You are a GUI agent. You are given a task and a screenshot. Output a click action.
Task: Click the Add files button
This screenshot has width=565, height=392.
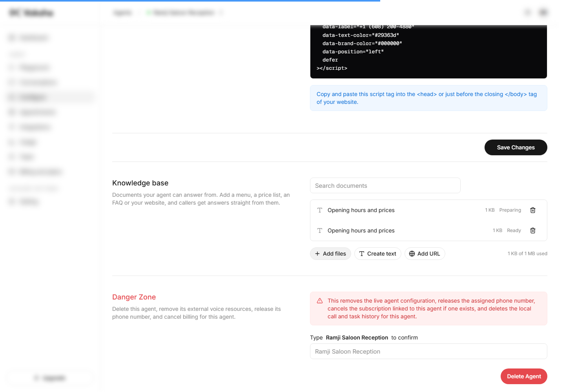pos(330,254)
